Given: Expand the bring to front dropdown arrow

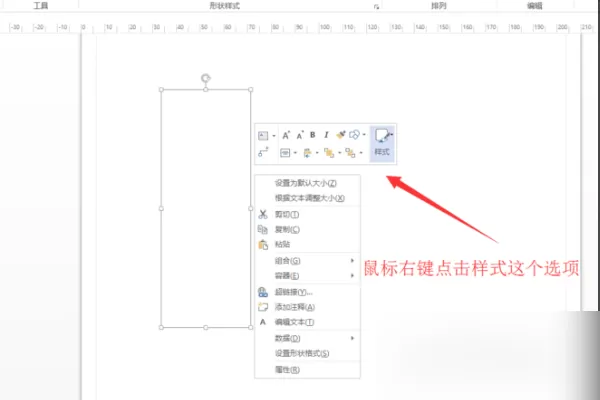Looking at the screenshot, I should (339, 153).
